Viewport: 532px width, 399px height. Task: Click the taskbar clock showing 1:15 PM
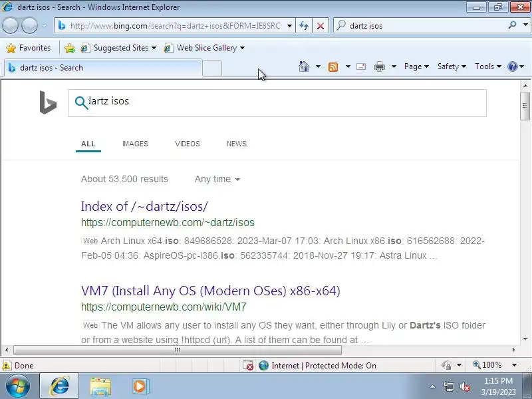point(498,386)
